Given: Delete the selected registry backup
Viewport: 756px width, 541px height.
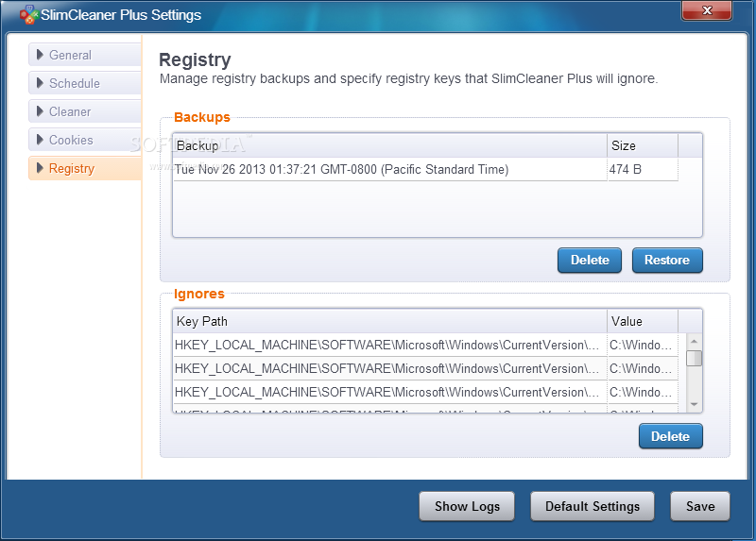Looking at the screenshot, I should pos(589,261).
